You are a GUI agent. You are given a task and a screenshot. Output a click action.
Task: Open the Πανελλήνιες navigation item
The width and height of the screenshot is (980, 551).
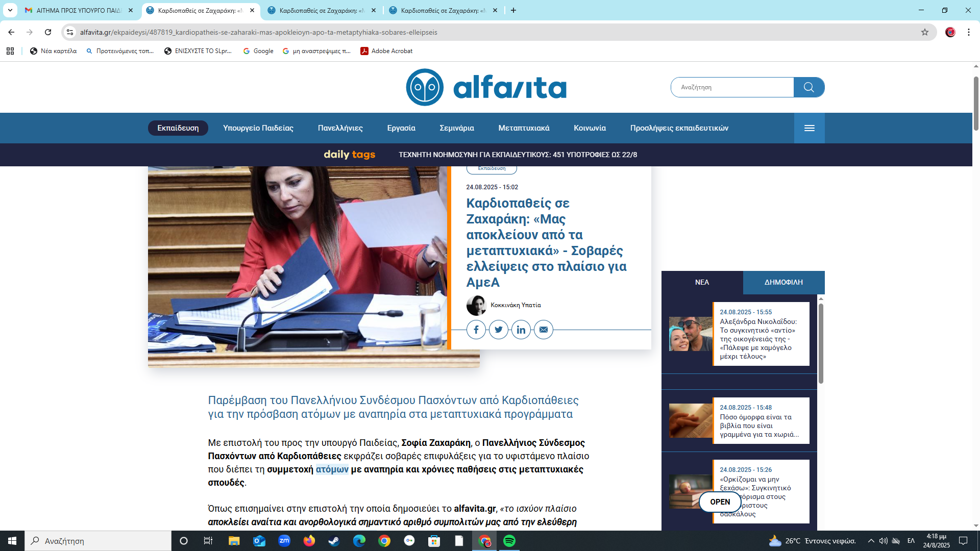[x=340, y=128]
